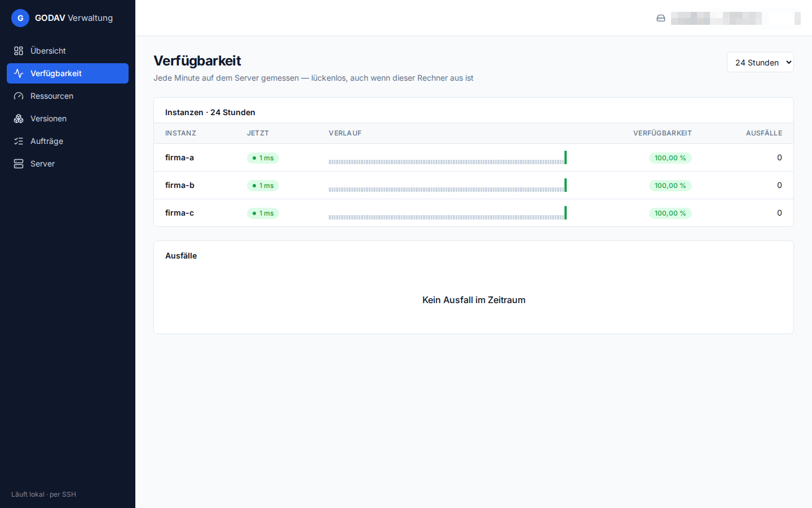Go to Ressourcen page
Viewport: 812px width, 508px height.
68,96
